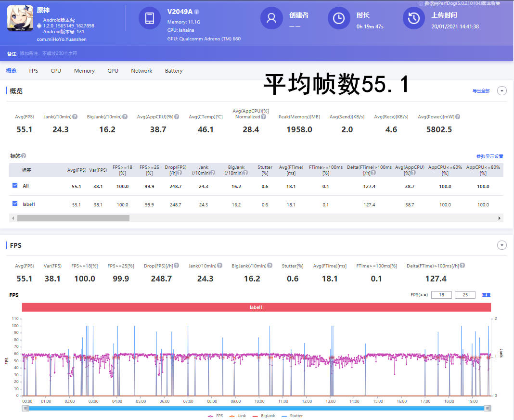Switch to the CPU tab
Image resolution: width=514 pixels, height=420 pixels.
(55, 70)
